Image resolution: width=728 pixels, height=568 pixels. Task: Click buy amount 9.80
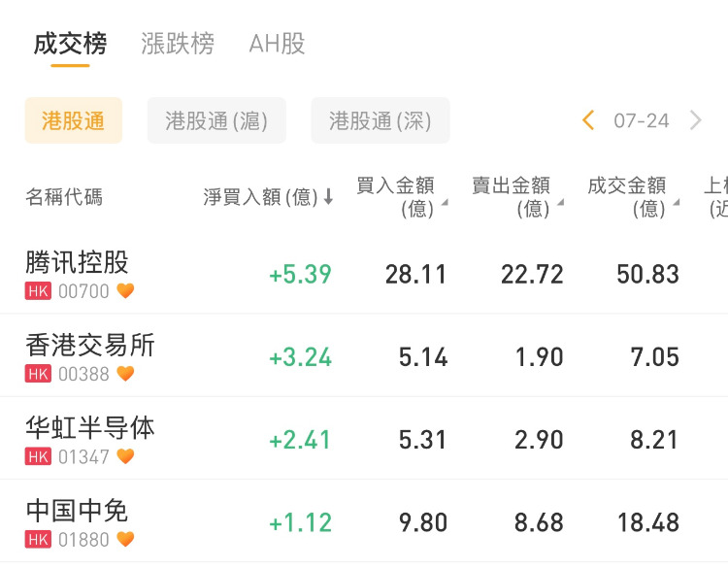(423, 522)
